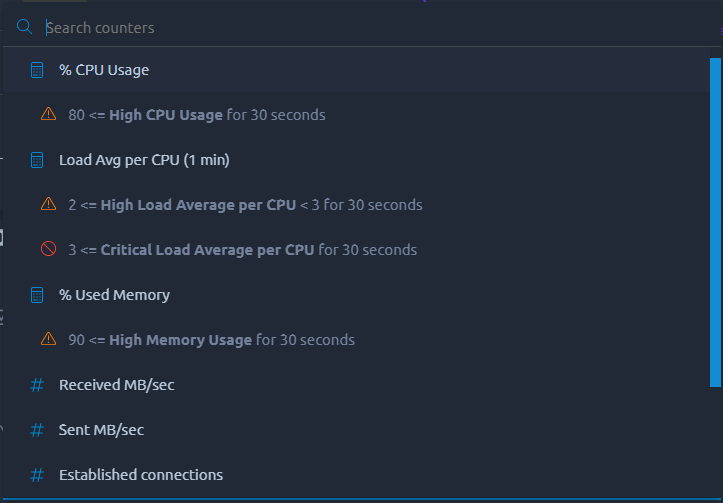Select the Load Avg per CPU (1 min) counter

[x=356, y=160]
